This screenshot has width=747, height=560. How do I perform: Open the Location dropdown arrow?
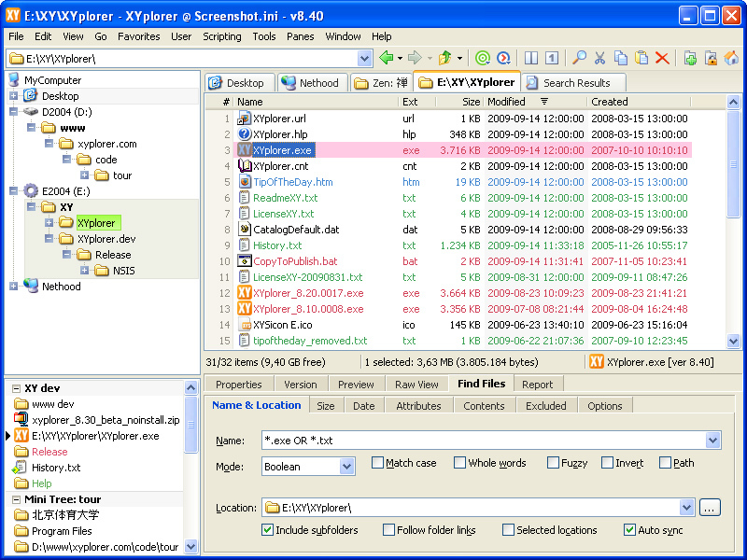[686, 508]
